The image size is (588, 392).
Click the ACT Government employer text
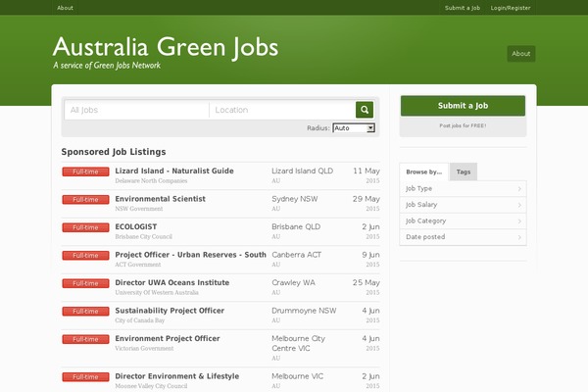[x=138, y=265]
